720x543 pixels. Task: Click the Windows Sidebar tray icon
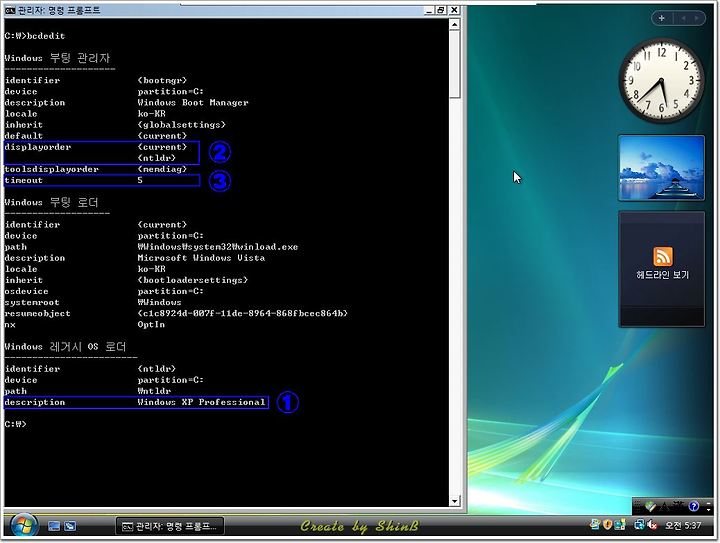coord(620,524)
